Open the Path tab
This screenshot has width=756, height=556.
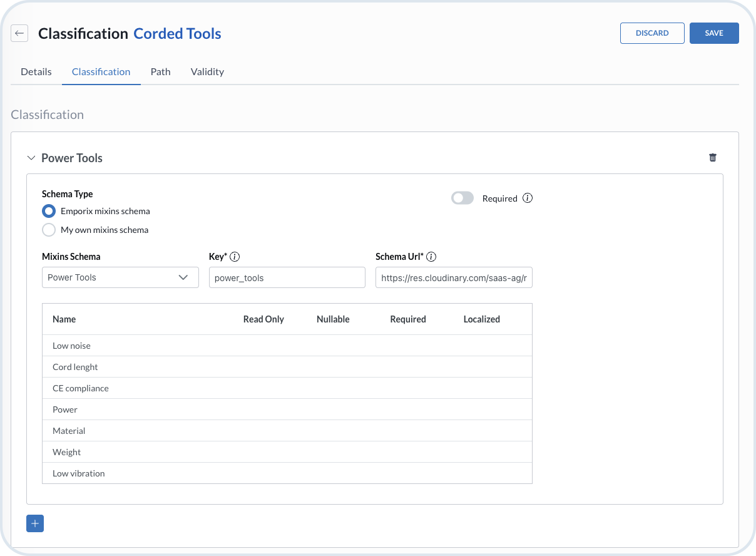point(160,71)
